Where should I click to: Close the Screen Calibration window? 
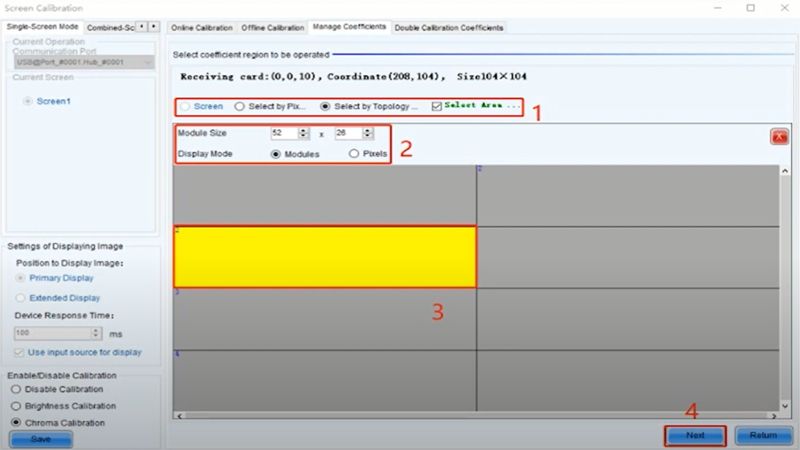coord(785,8)
